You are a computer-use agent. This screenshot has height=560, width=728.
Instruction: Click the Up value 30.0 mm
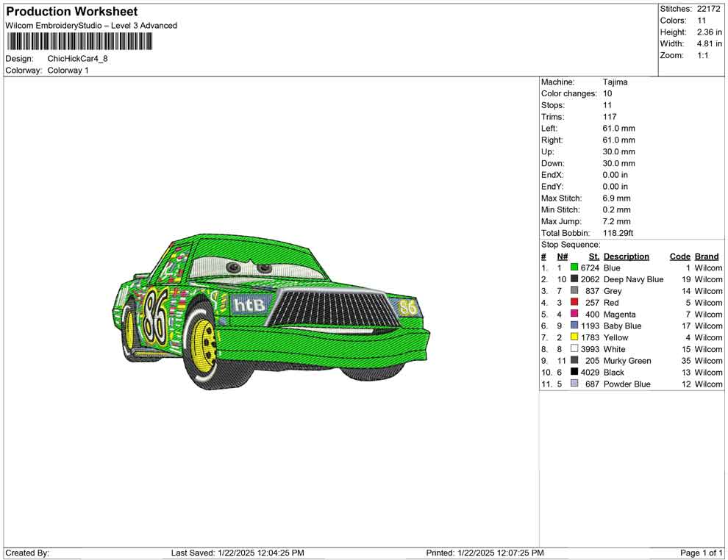pyautogui.click(x=619, y=151)
